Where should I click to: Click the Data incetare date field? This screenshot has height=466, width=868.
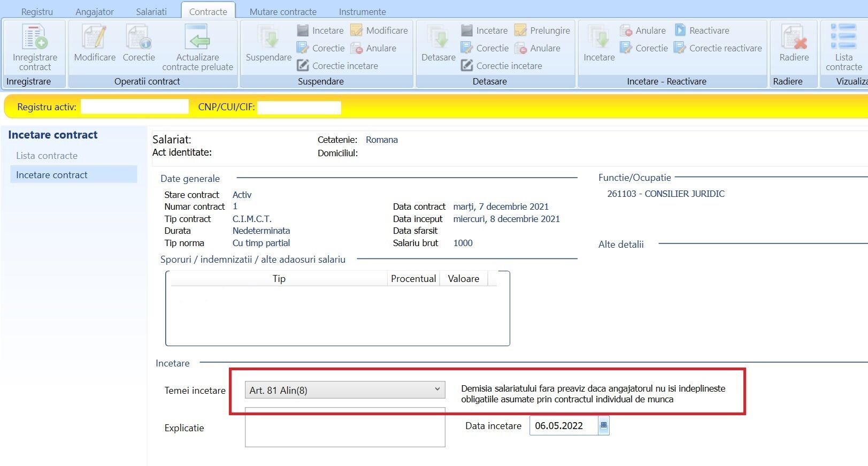coord(564,426)
